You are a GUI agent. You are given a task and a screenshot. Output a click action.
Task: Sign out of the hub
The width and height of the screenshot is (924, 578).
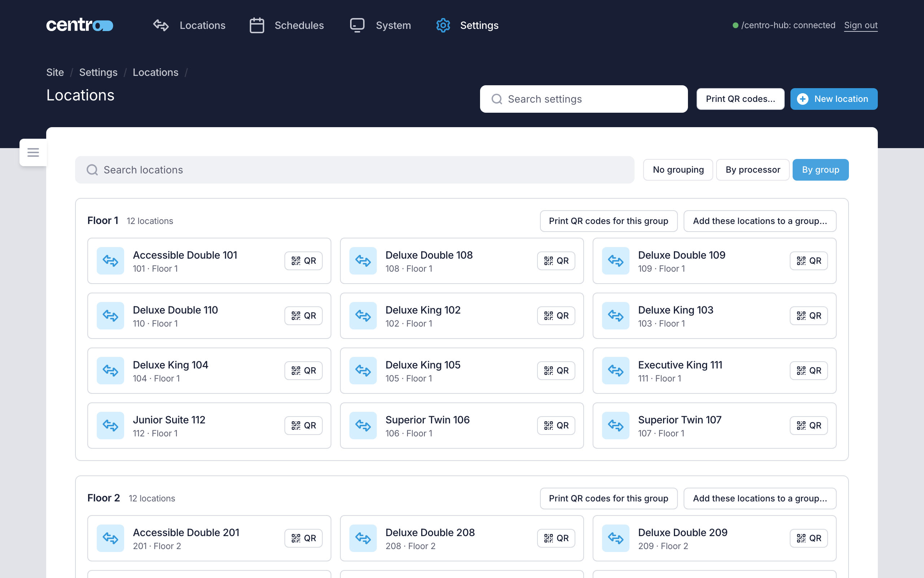860,25
